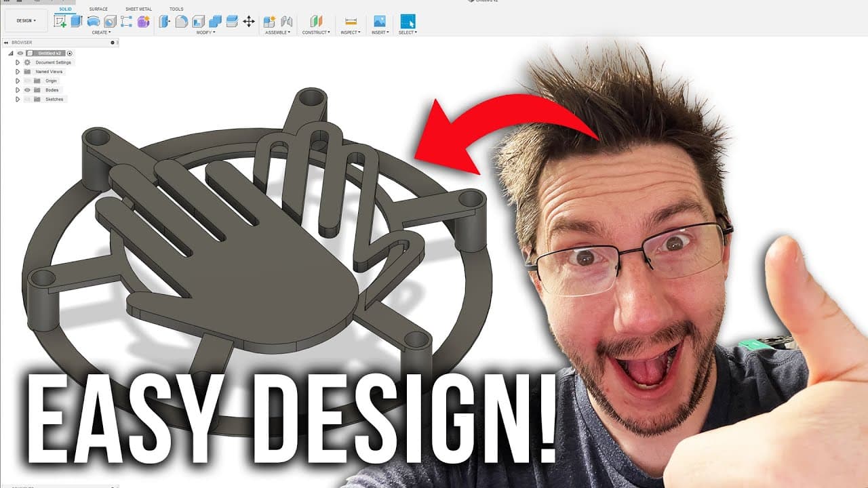This screenshot has height=488, width=868.
Task: Expand the Bodies folder in the Browser
Action: pyautogui.click(x=18, y=89)
